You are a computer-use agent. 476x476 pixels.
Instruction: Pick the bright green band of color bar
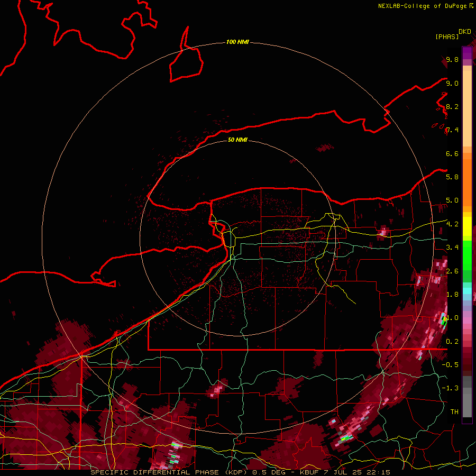pos(467,255)
